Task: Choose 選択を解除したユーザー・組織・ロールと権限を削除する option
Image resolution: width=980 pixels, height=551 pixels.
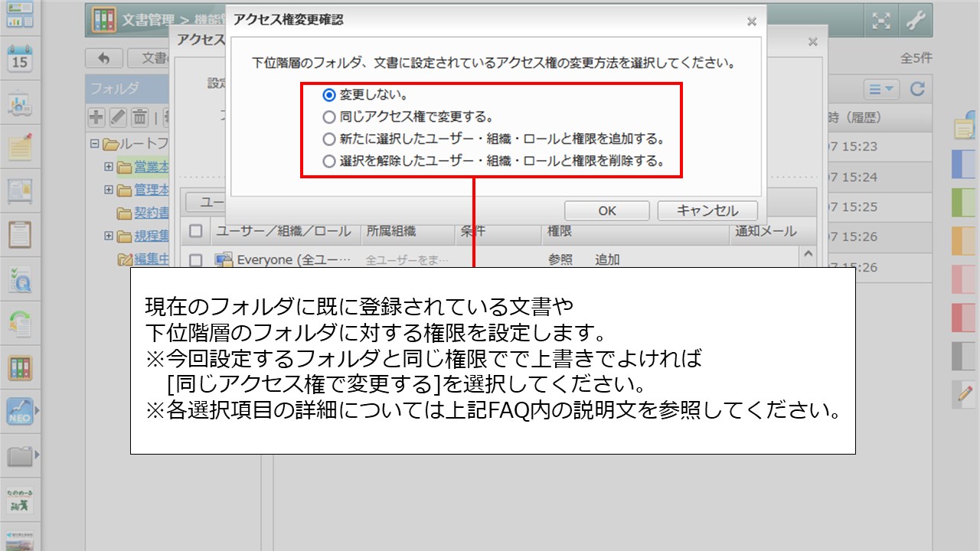Action: (x=329, y=162)
